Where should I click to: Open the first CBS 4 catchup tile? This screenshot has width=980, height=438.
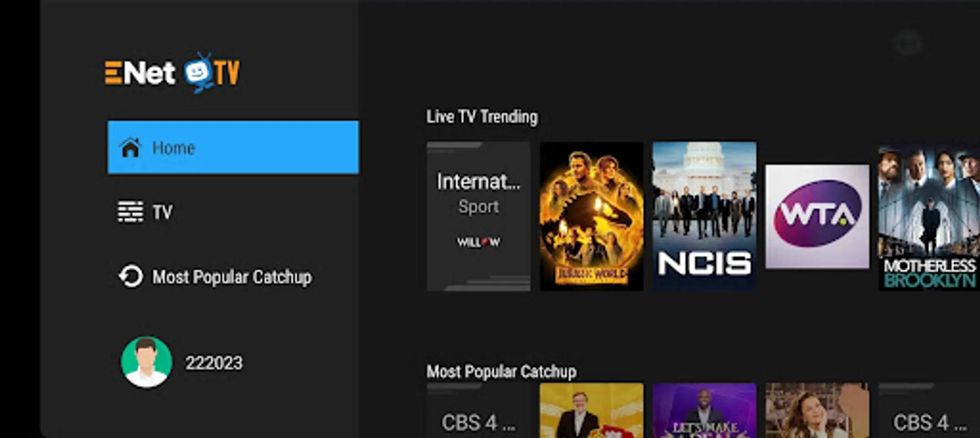tap(478, 410)
